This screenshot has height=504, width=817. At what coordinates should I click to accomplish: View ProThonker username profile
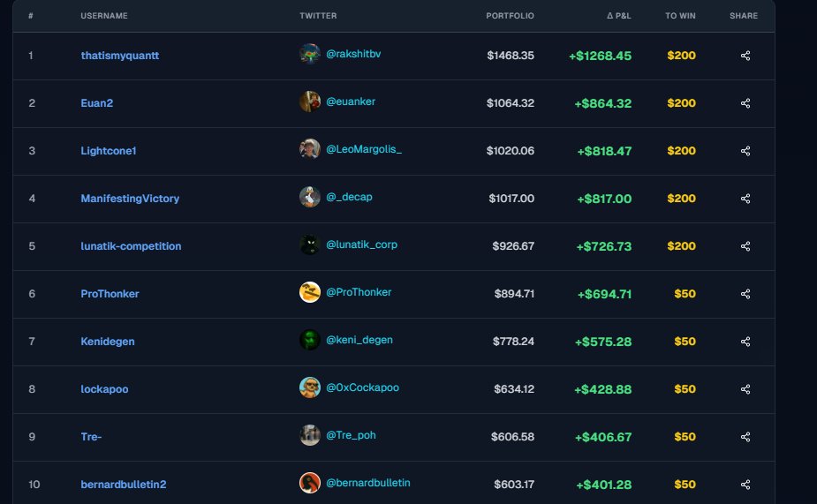[110, 294]
